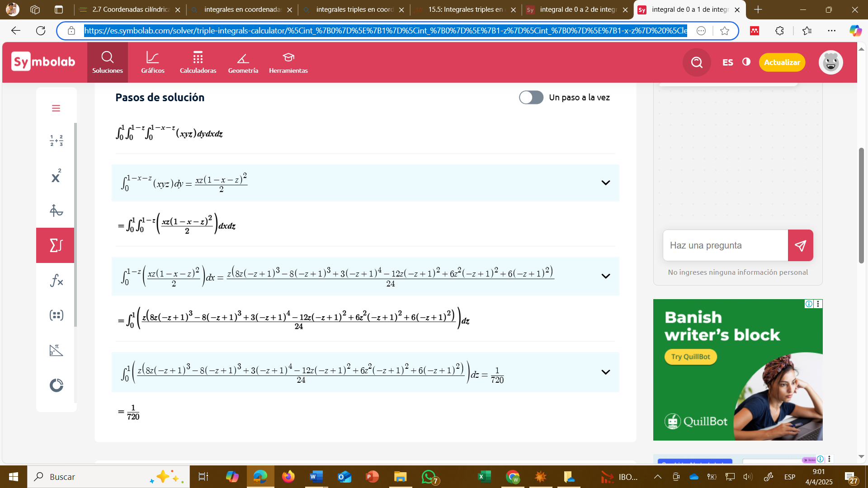Open the hamburger menu in Symbolab sidebar
The height and width of the screenshot is (488, 868).
56,108
